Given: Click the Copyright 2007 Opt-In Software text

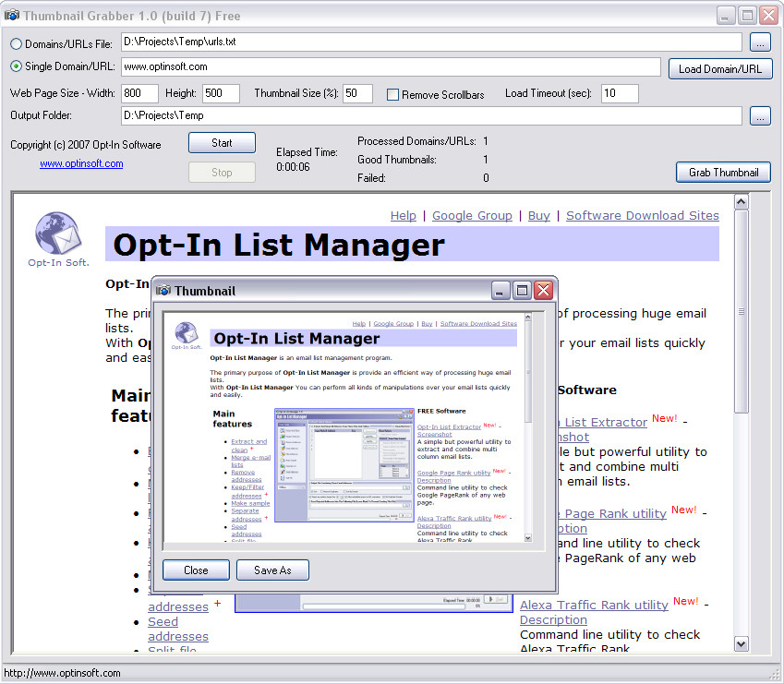Looking at the screenshot, I should click(x=86, y=145).
